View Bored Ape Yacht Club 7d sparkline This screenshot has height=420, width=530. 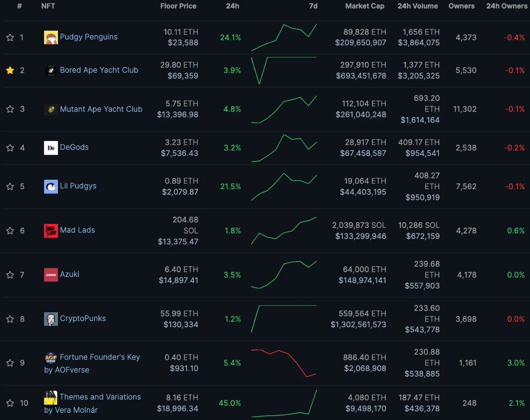coord(284,70)
